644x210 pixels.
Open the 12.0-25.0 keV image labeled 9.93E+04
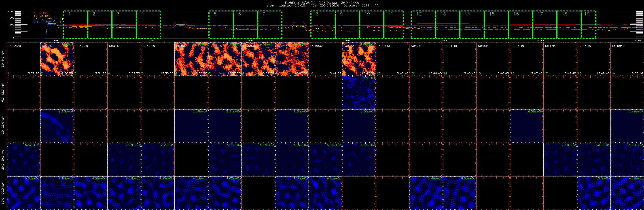click(x=57, y=126)
